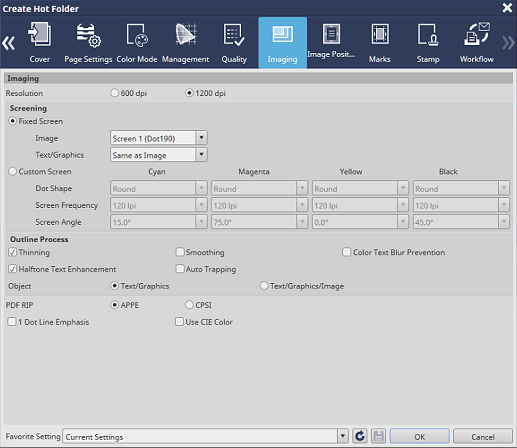Enable the Smoothing checkbox

pyautogui.click(x=180, y=252)
